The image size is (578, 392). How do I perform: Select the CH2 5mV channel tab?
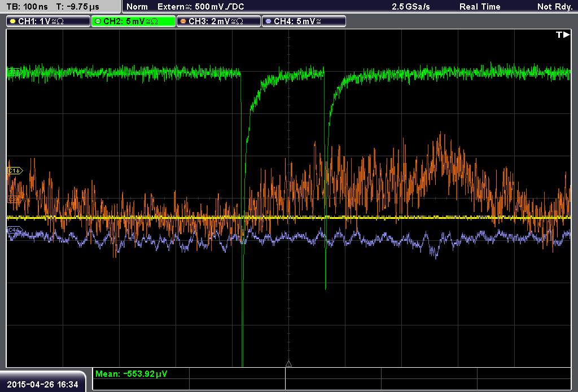coord(133,21)
